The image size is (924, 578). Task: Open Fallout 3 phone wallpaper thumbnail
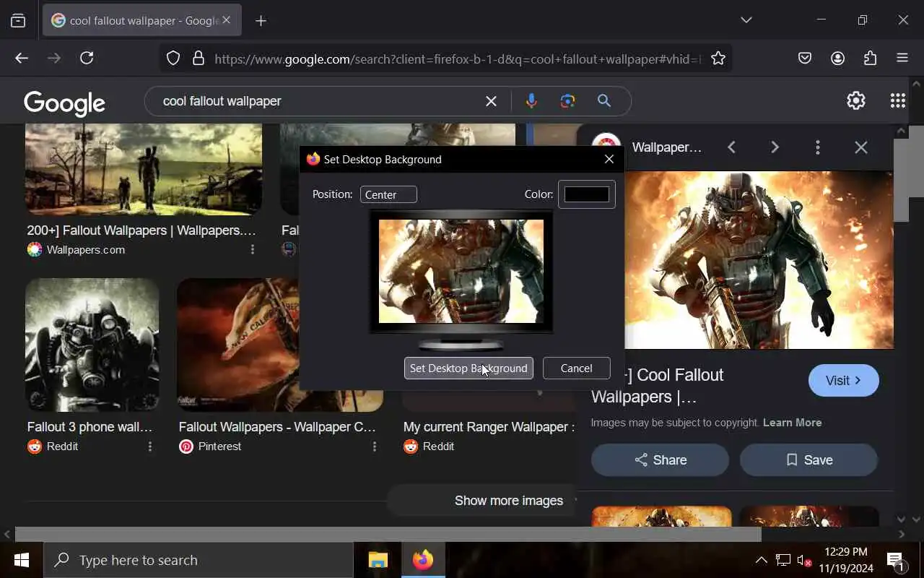coord(92,345)
